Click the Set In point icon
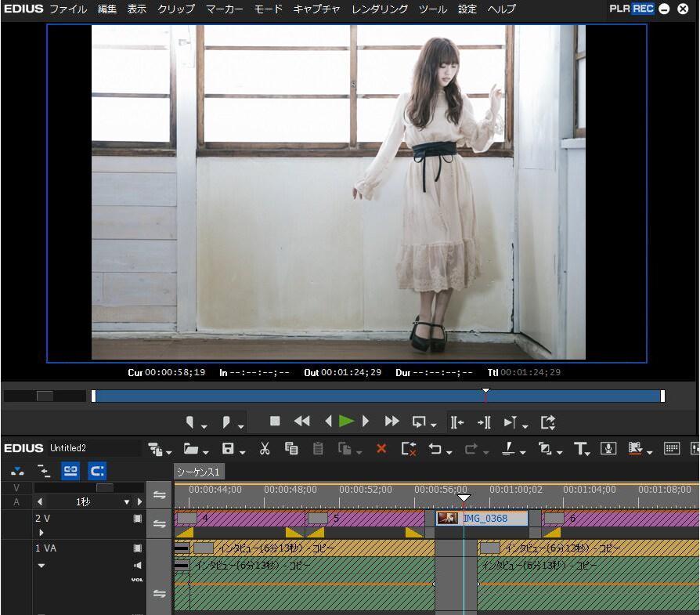The width and height of the screenshot is (700, 615). coord(190,421)
